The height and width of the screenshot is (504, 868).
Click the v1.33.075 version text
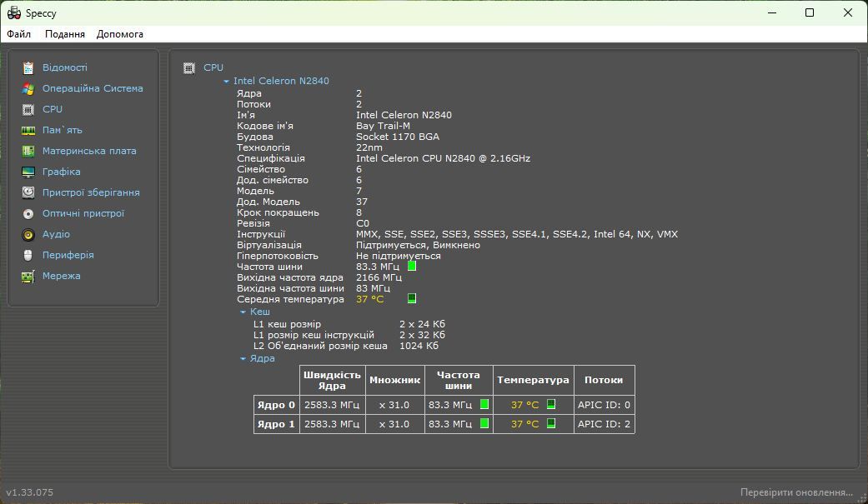point(30,492)
